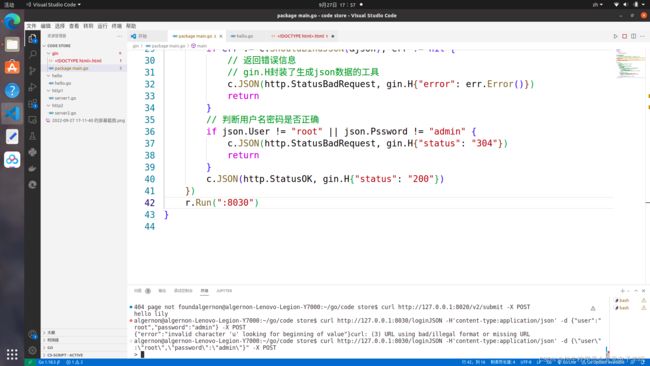Collapse the http2 folder
The image size is (650, 366).
tap(58, 105)
